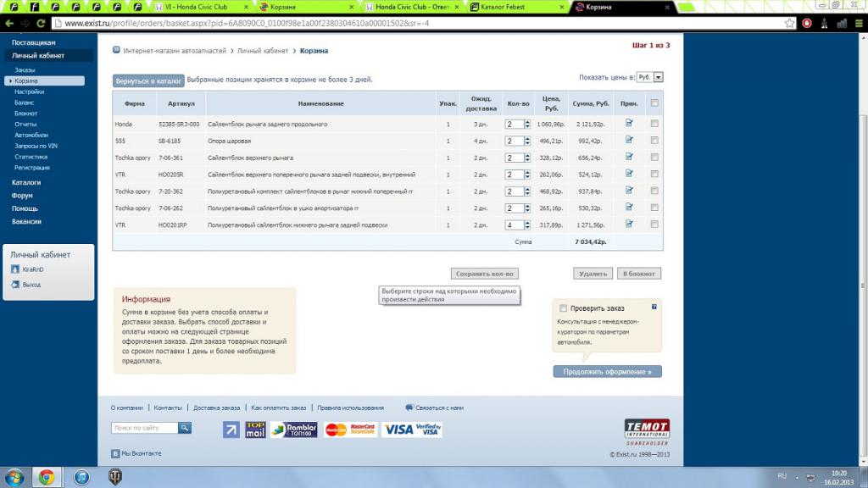Click the Chrome icon in the taskbar
Screen dimensions: 868x488
(47, 477)
